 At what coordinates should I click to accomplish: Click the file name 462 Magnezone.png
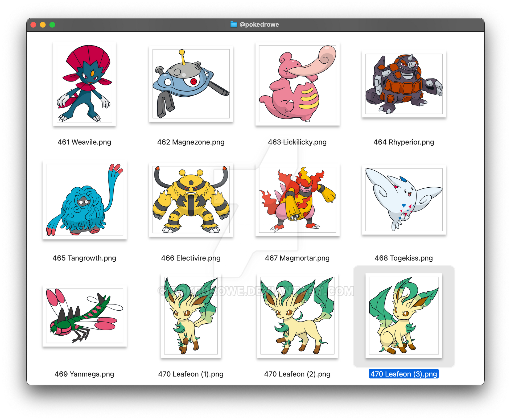(x=191, y=142)
